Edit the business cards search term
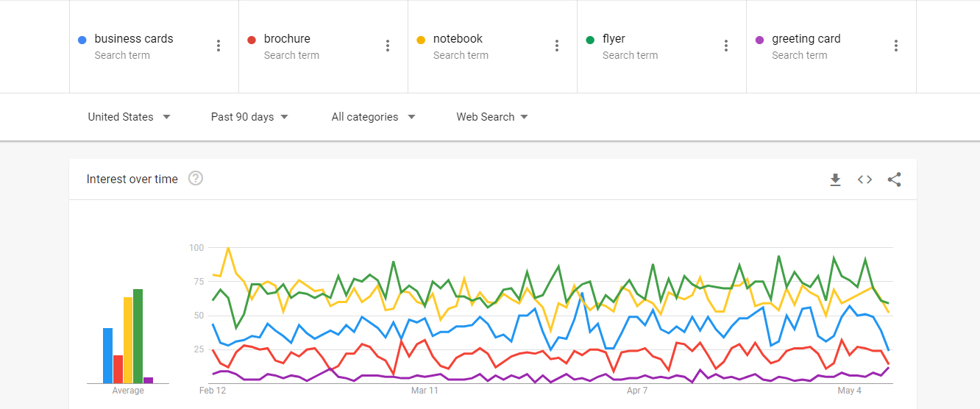Viewport: 980px width, 409px height. point(134,39)
